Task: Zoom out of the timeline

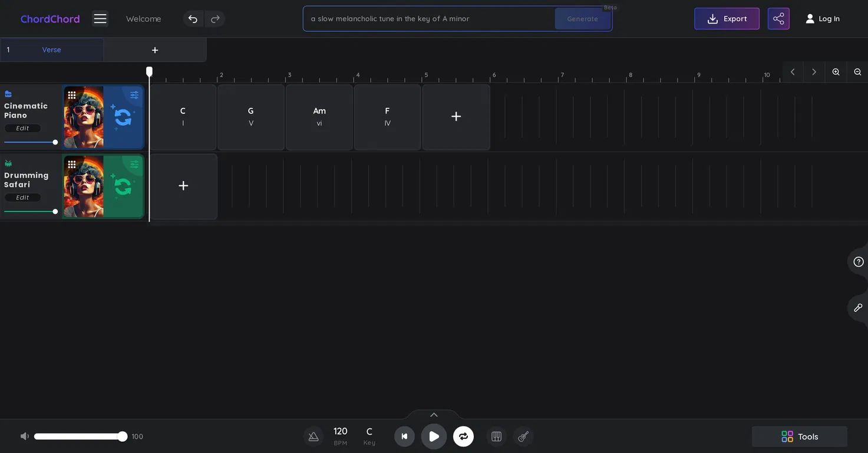Action: click(x=857, y=72)
